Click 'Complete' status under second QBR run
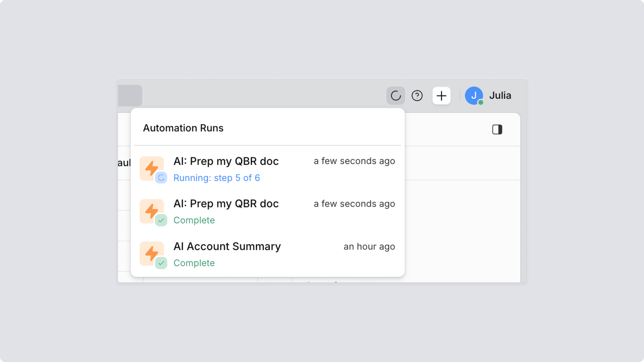This screenshot has width=644, height=362. click(194, 220)
